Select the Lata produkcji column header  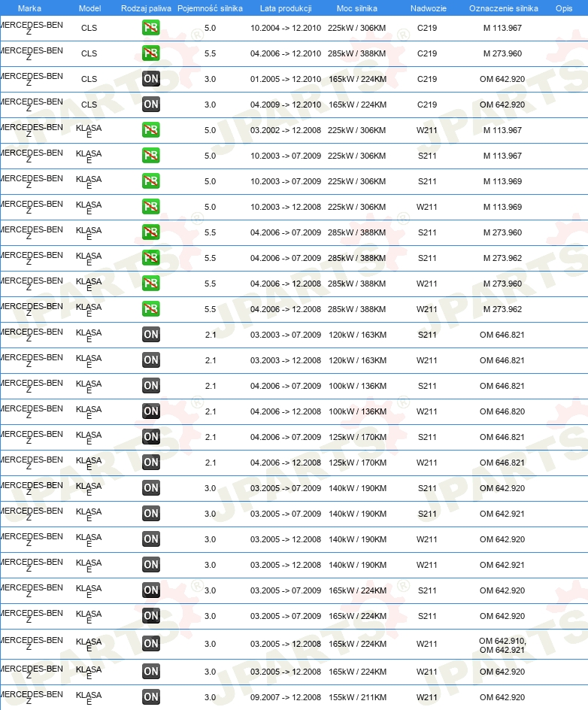pos(286,8)
